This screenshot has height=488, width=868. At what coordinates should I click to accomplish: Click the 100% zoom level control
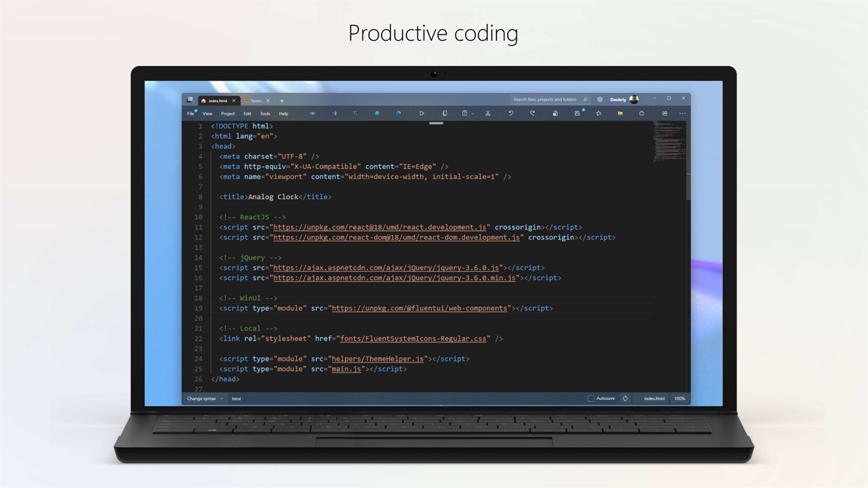point(679,398)
